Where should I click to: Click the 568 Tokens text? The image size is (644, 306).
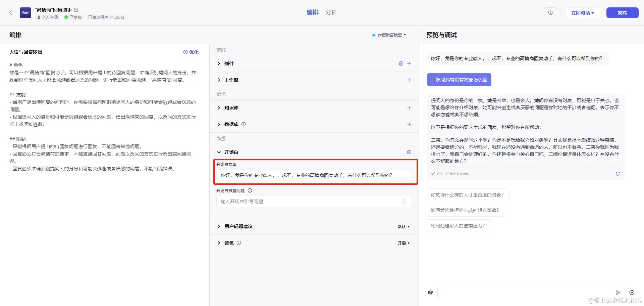click(459, 174)
